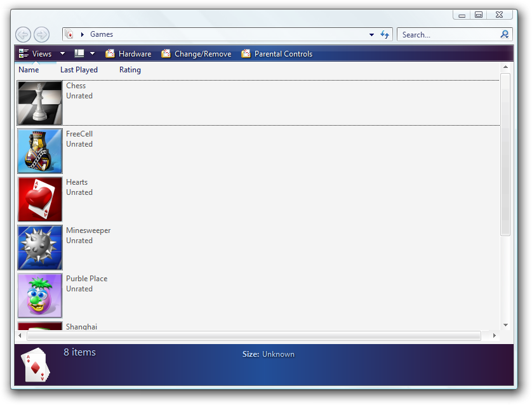Click the Forward navigation arrow
The height and width of the screenshot is (405, 532).
click(42, 35)
